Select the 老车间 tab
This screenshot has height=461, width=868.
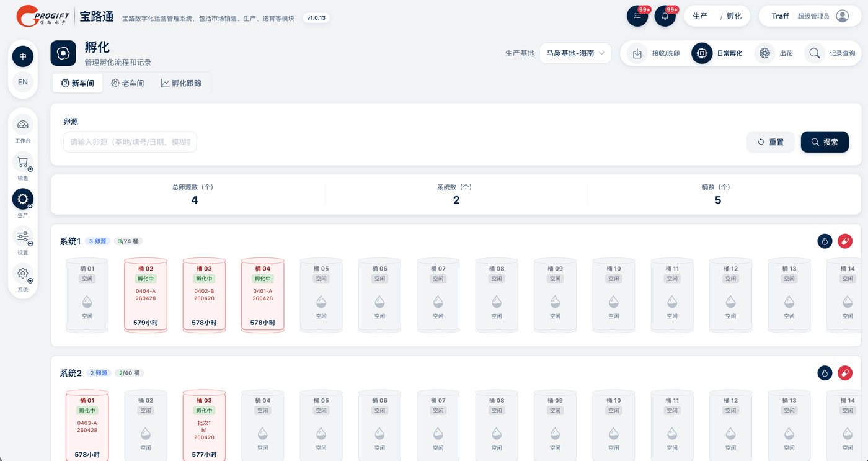(x=128, y=83)
